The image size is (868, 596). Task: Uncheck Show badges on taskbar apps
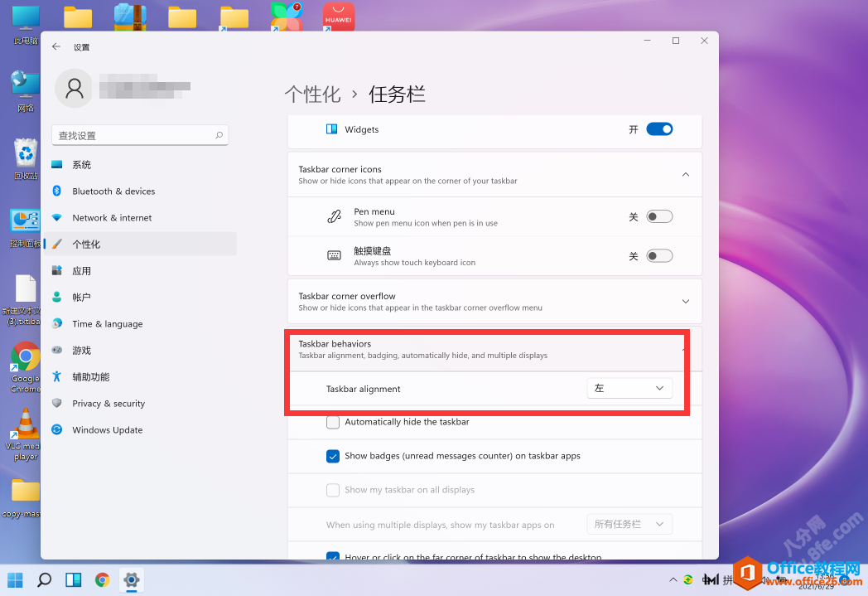[x=333, y=456]
